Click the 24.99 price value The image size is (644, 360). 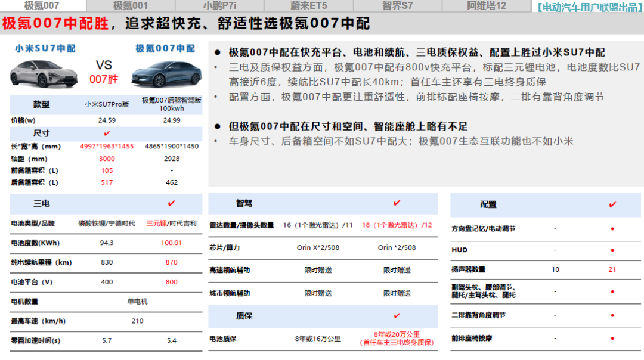(x=172, y=120)
